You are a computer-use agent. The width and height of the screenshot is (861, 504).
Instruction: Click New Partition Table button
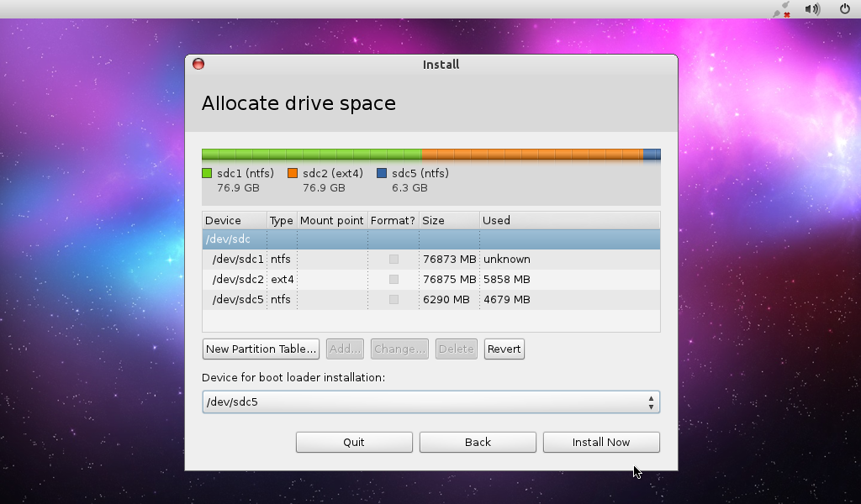coord(261,349)
